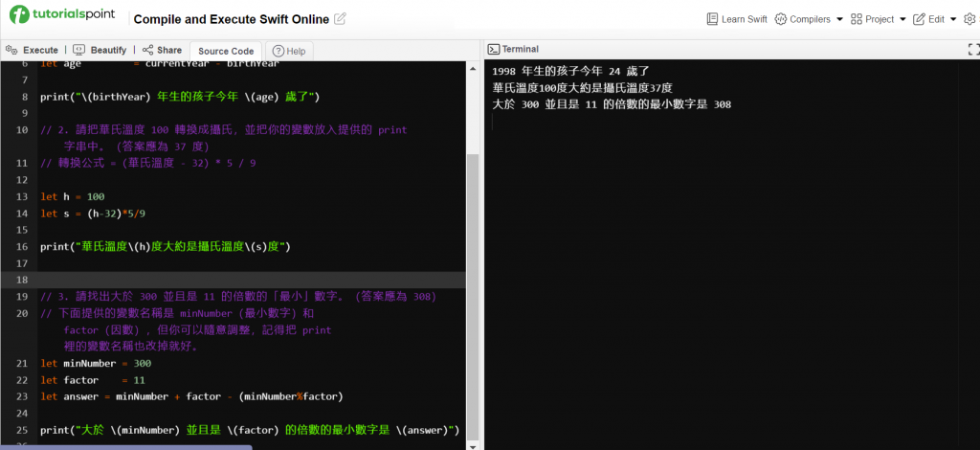
Task: Click the 'Compile and Execute Swift Online' title
Action: (x=232, y=19)
